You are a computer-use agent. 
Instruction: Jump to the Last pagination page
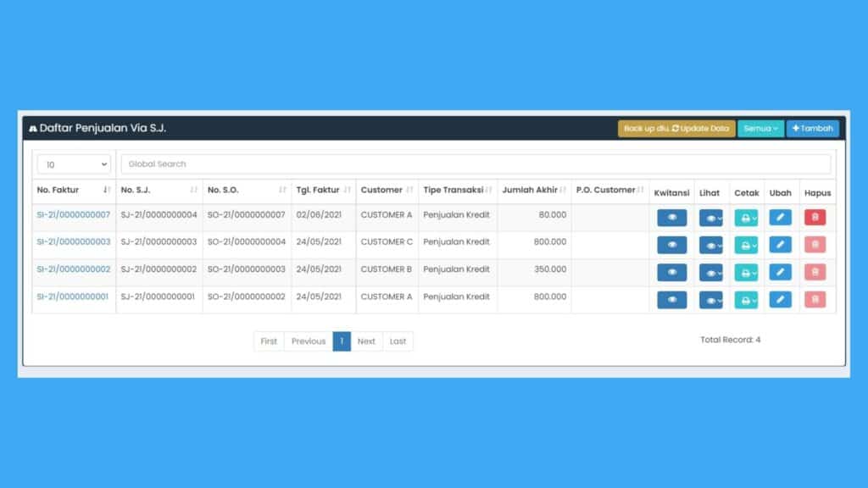[398, 341]
